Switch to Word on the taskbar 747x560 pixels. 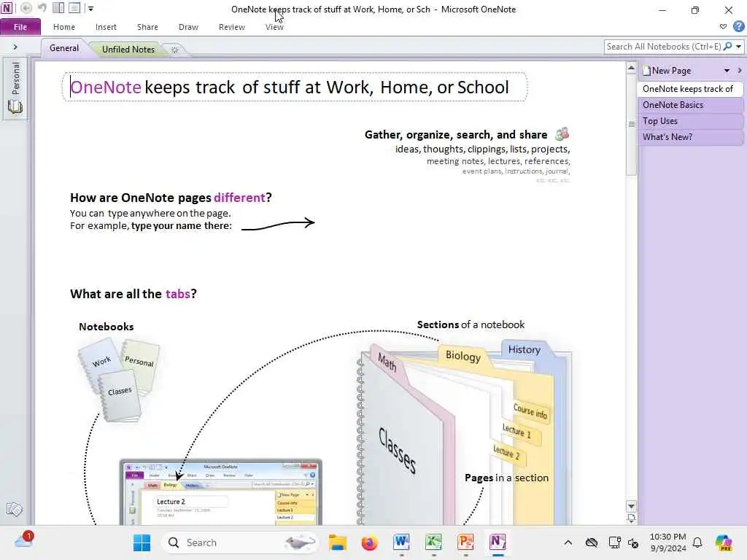tap(402, 542)
